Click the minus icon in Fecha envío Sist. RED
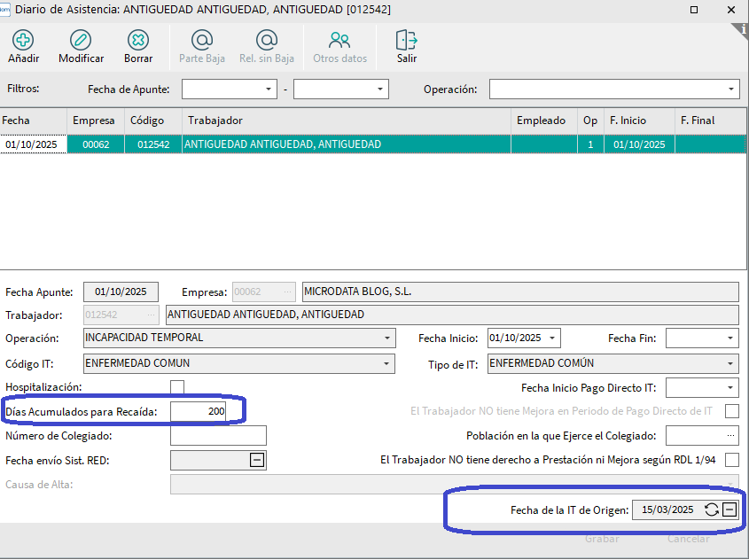The image size is (749, 560). click(x=256, y=460)
